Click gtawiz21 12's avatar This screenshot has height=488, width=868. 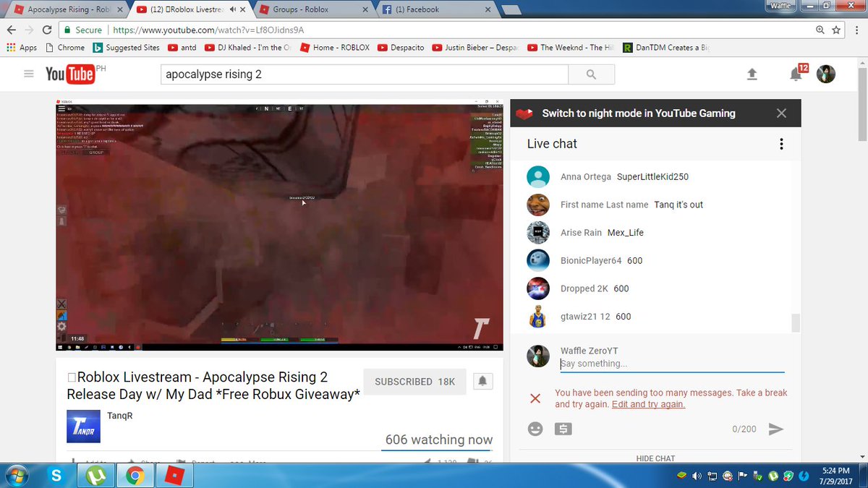538,317
